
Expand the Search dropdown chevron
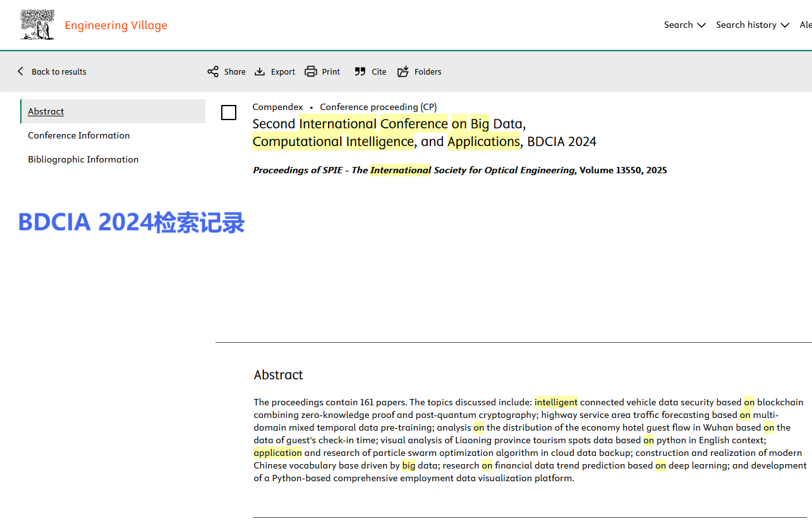pyautogui.click(x=701, y=25)
